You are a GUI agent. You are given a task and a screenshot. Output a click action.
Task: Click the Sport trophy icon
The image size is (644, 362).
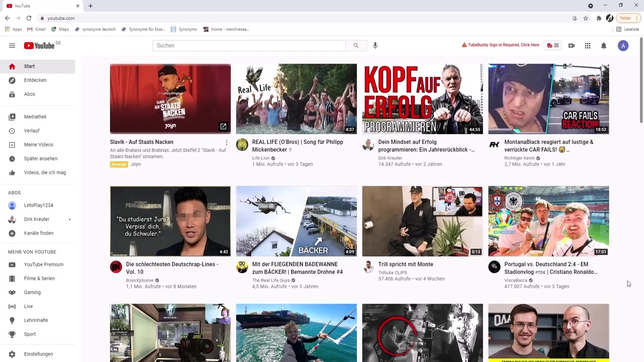12,334
